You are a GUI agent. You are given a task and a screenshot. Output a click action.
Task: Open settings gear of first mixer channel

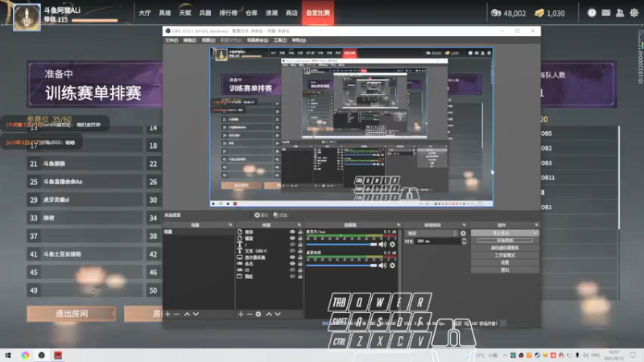(393, 245)
